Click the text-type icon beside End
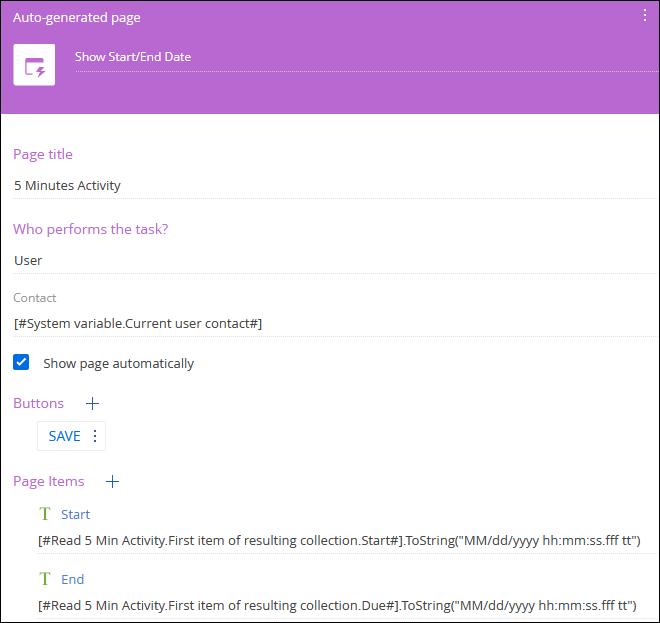This screenshot has height=623, width=660. click(45, 579)
